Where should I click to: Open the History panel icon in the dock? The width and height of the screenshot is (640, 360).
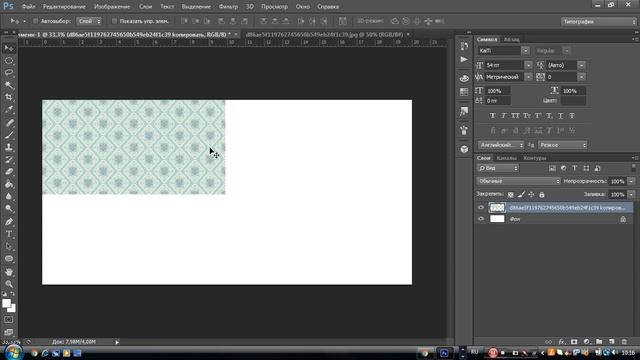pyautogui.click(x=464, y=46)
